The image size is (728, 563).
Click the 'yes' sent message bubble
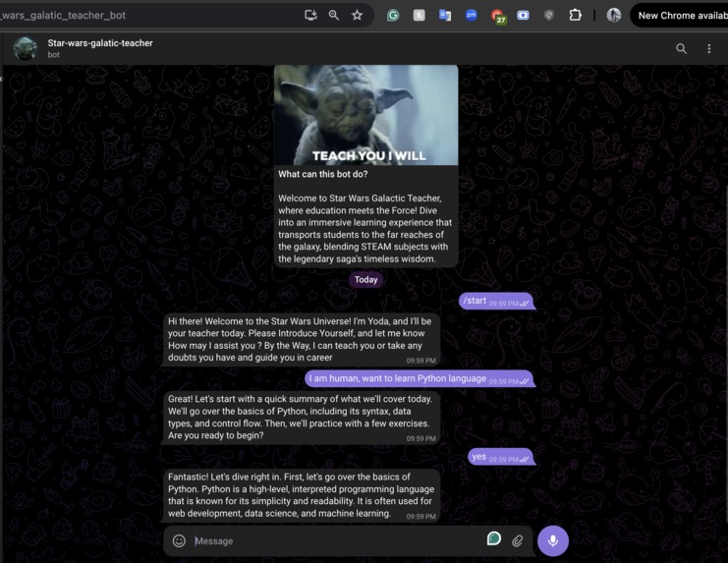pyautogui.click(x=500, y=457)
